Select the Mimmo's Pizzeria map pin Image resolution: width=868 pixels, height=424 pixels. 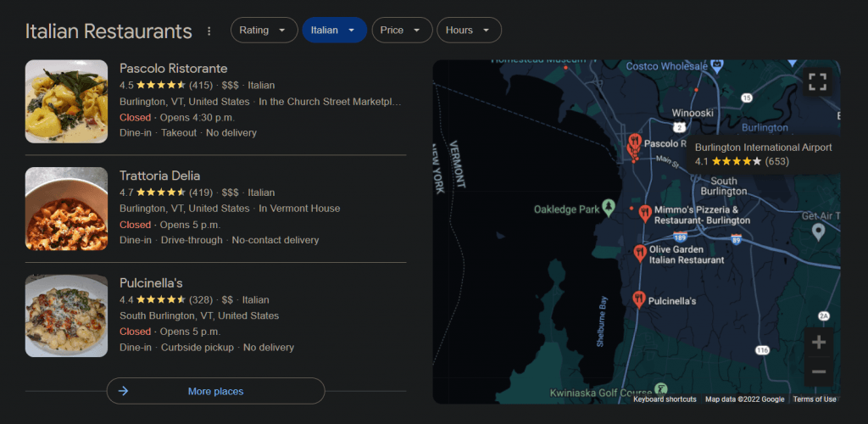(x=644, y=213)
